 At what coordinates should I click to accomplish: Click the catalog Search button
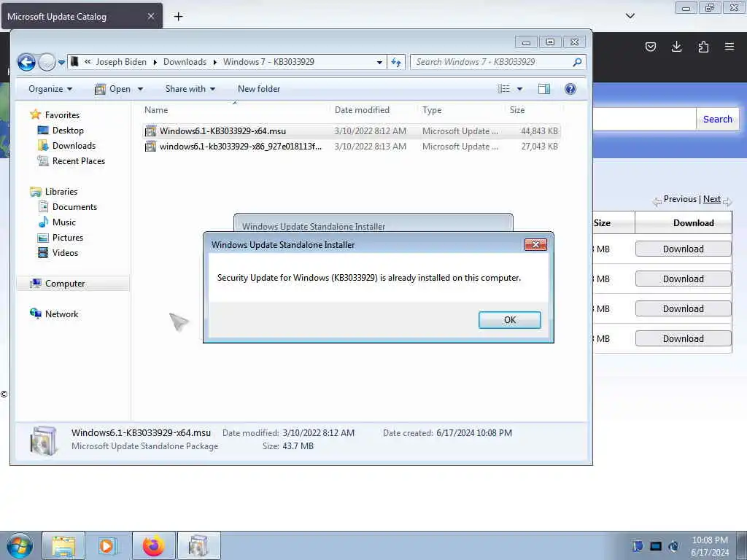pos(718,119)
